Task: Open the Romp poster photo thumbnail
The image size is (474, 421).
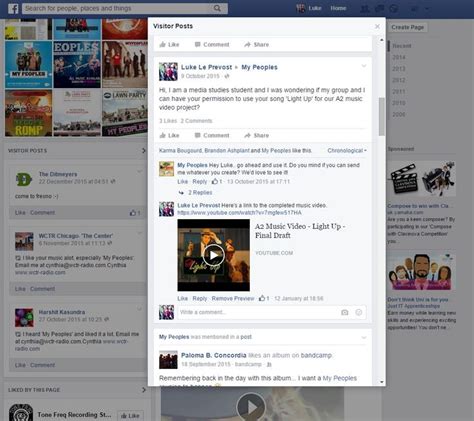Action: coord(28,113)
